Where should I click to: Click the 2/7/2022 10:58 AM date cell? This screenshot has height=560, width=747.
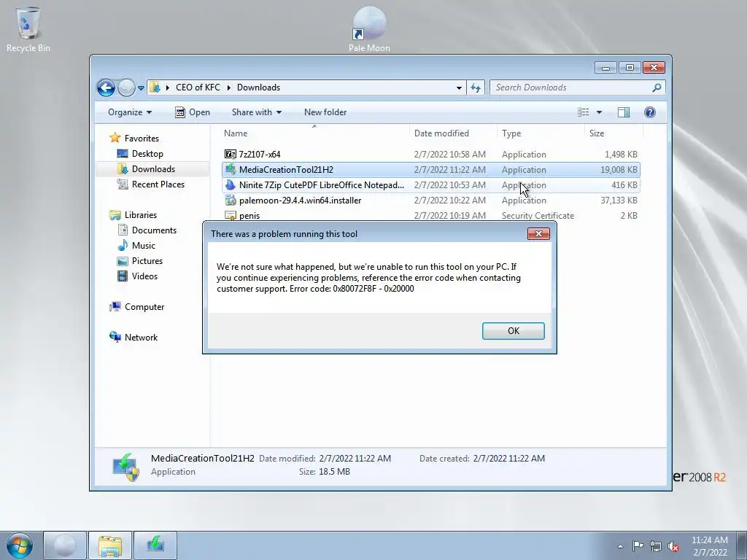point(449,155)
